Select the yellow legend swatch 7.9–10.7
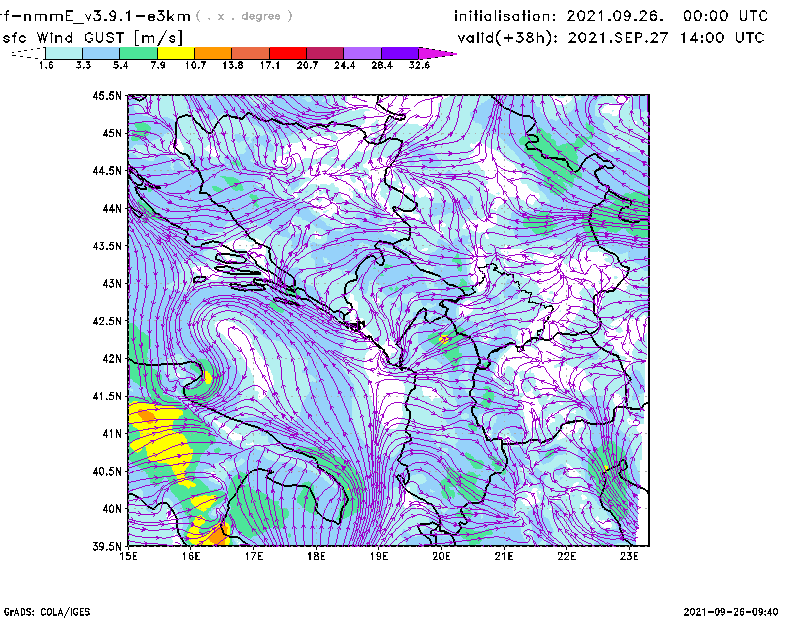 pos(176,53)
